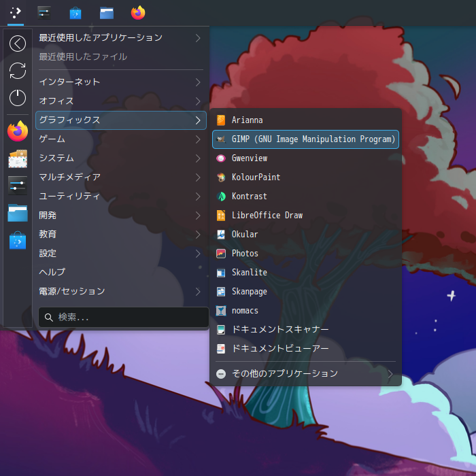The image size is (476, 476).
Task: Launch nomacs
Action: coord(305,311)
